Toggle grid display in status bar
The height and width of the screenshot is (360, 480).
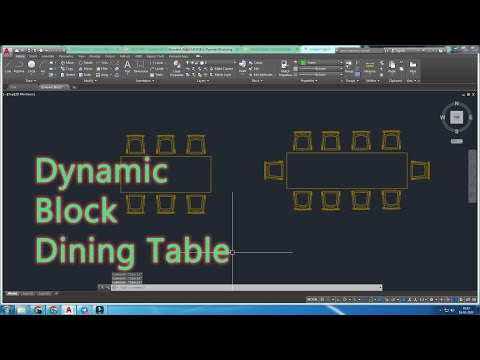(x=322, y=299)
